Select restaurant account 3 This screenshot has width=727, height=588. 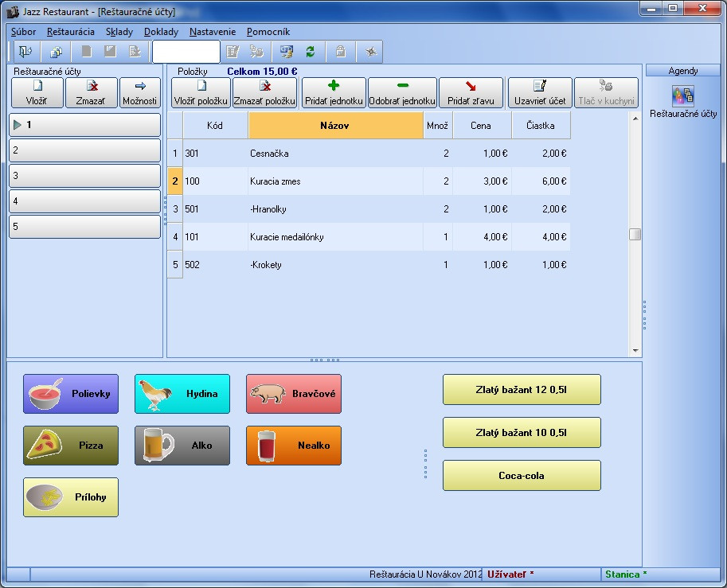85,176
